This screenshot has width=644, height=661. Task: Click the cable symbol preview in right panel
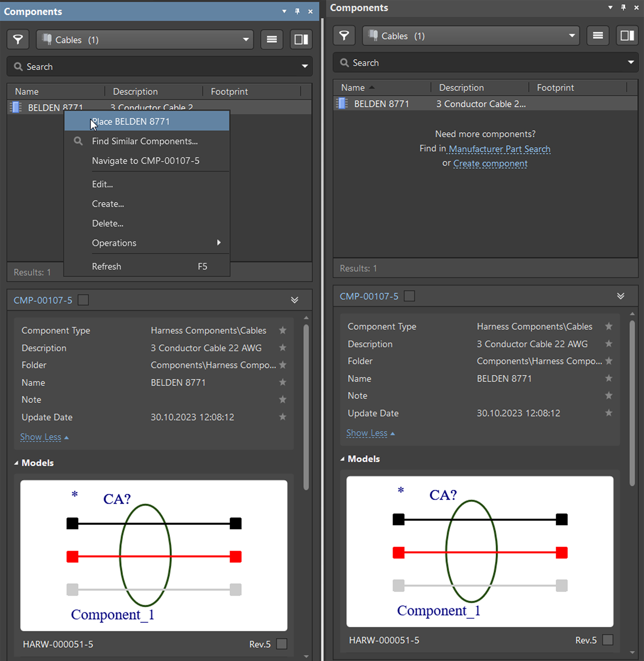tap(480, 552)
